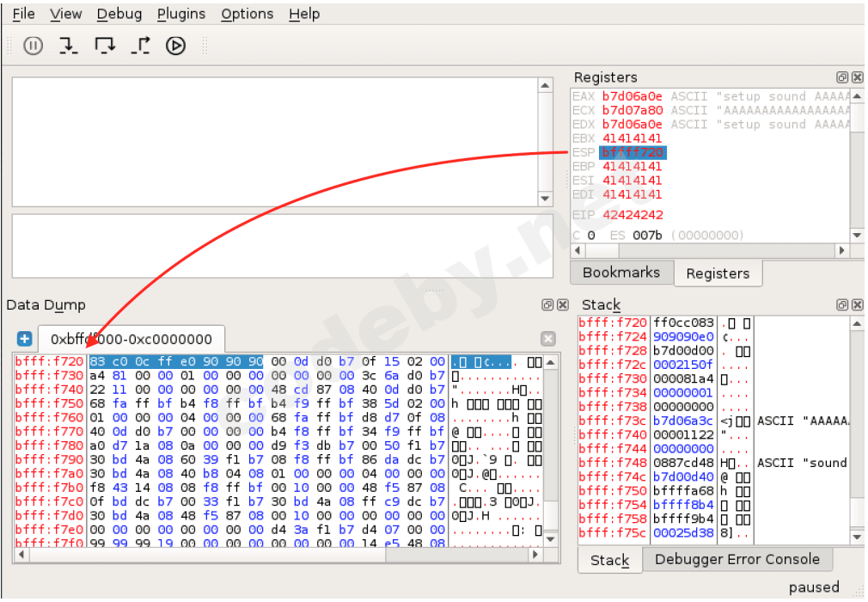
Task: Select EAX register value b7d06a0e
Action: point(633,96)
